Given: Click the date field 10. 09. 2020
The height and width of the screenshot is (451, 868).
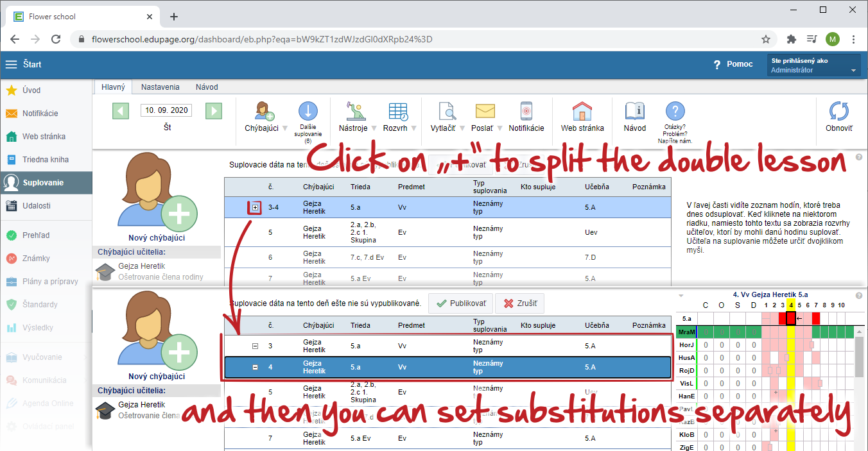Looking at the screenshot, I should (167, 110).
